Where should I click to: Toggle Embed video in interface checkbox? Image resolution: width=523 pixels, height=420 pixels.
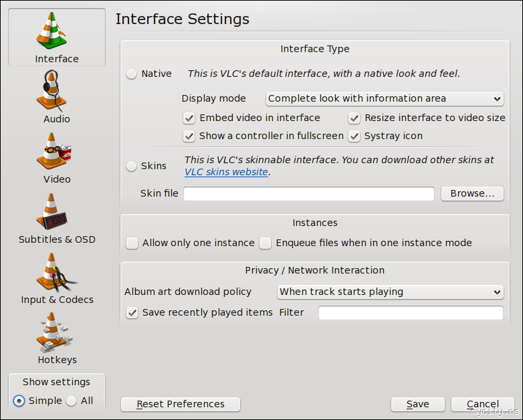[189, 118]
